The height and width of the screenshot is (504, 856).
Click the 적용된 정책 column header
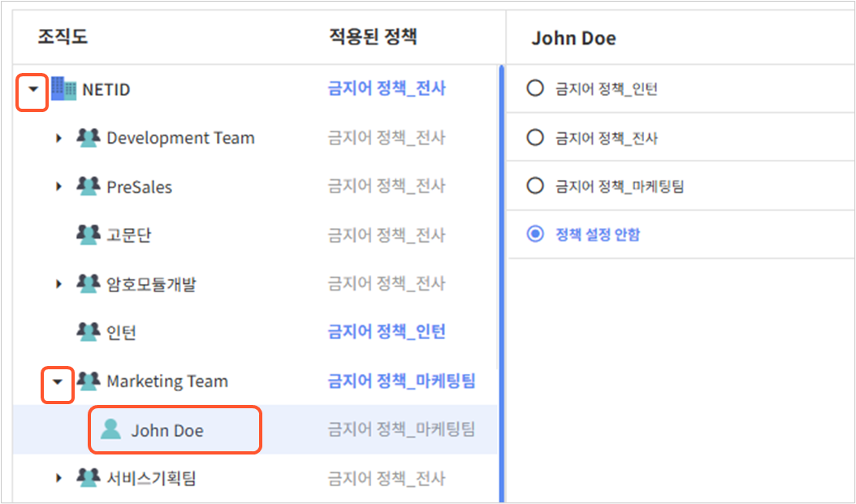(x=374, y=37)
